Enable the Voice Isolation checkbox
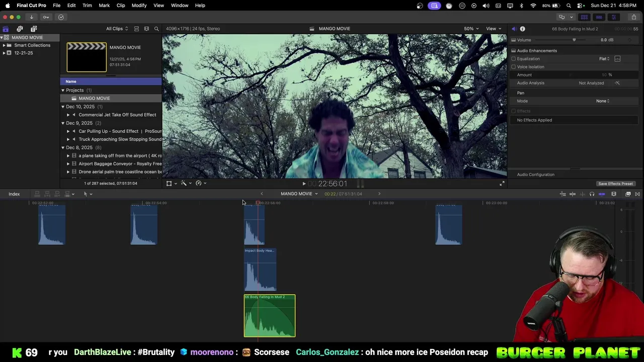 [x=514, y=67]
